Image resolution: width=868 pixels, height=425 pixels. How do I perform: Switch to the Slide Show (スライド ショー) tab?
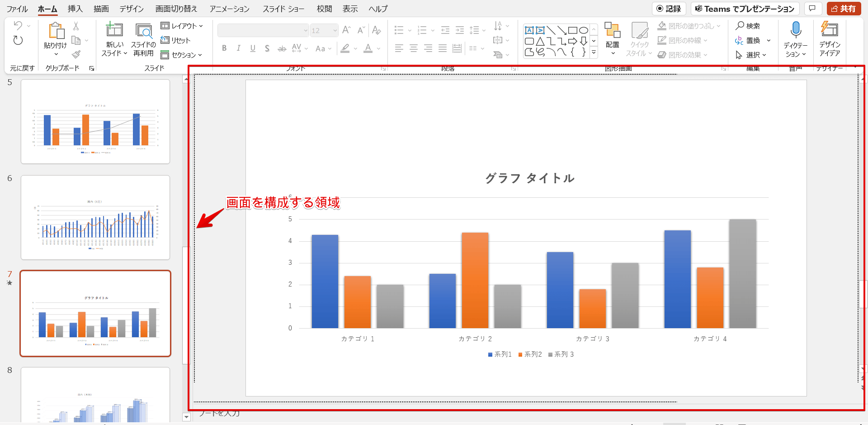[283, 9]
